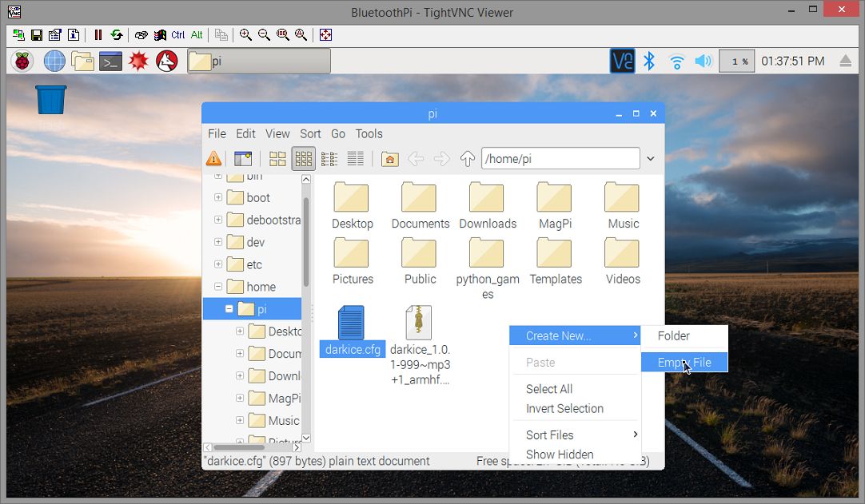This screenshot has width=865, height=504.
Task: Open the Go menu
Action: pyautogui.click(x=337, y=134)
